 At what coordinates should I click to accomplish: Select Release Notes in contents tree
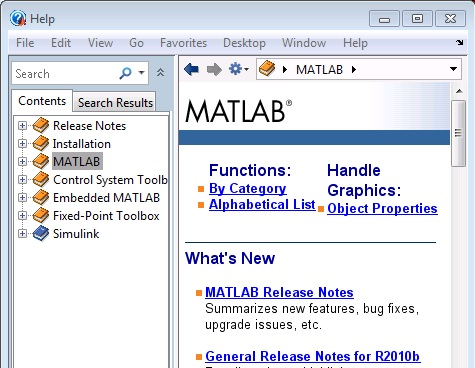[x=89, y=126]
